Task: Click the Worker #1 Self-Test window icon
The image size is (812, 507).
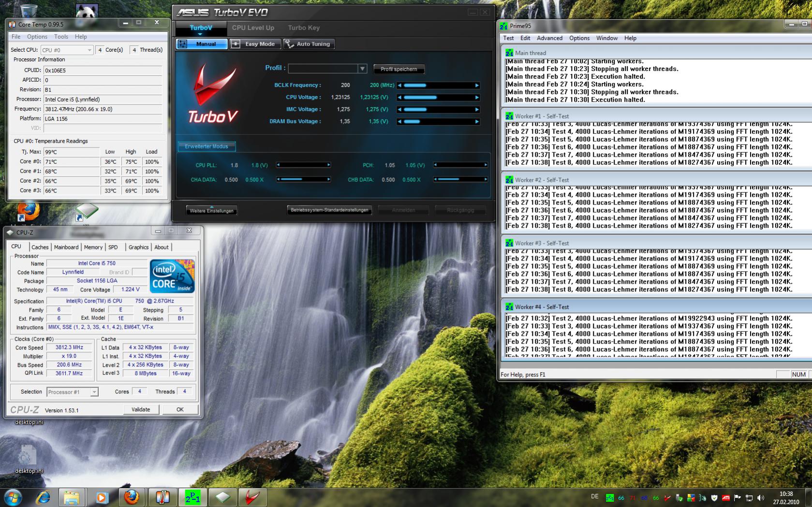Action: click(509, 116)
